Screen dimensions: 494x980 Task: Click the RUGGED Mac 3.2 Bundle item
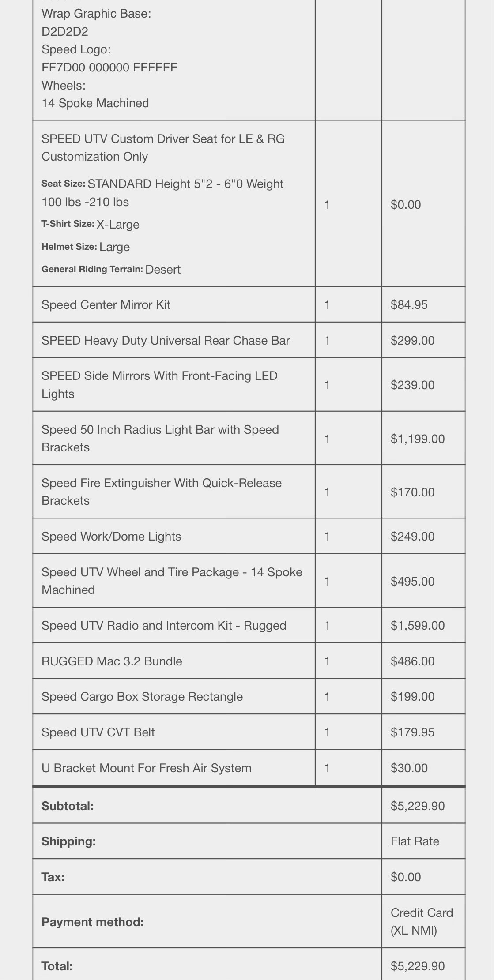tap(112, 661)
